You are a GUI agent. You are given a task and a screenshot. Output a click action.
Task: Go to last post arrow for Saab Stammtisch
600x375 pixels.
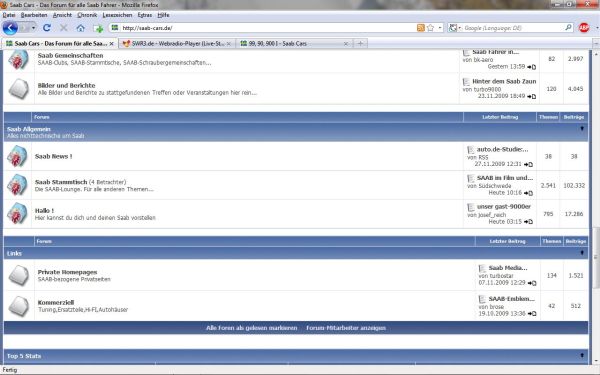pos(528,193)
